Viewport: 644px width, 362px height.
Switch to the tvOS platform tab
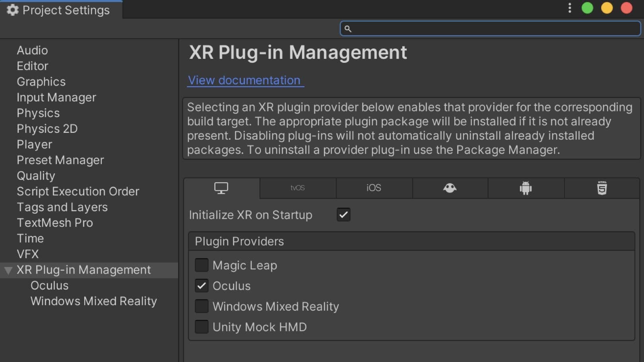point(297,188)
